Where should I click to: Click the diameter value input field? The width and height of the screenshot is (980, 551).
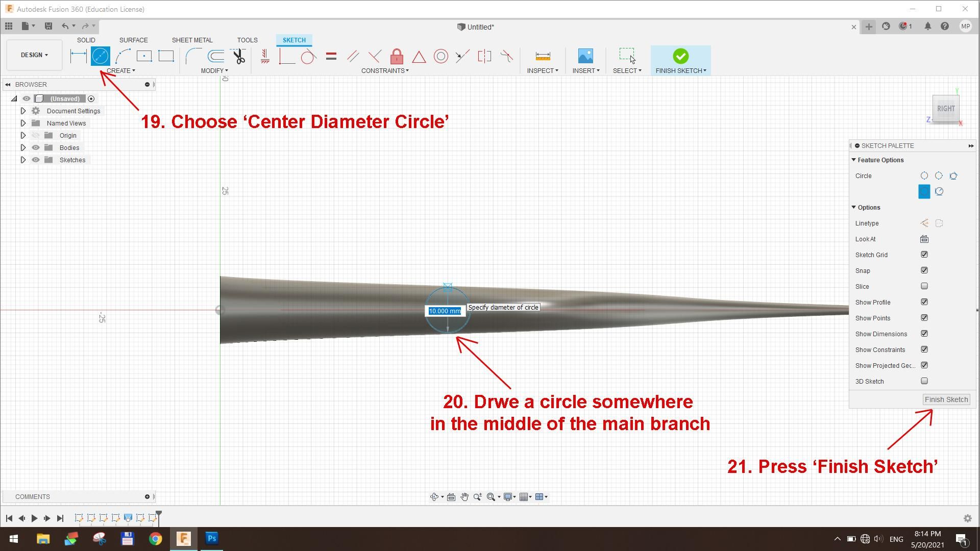point(445,311)
